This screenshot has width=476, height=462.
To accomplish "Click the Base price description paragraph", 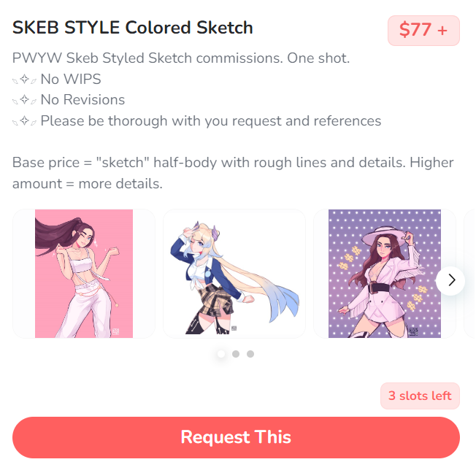I will pyautogui.click(x=233, y=173).
